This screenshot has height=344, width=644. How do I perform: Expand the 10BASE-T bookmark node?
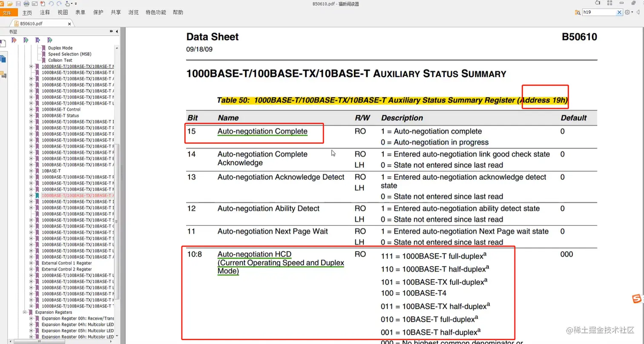pyautogui.click(x=31, y=171)
